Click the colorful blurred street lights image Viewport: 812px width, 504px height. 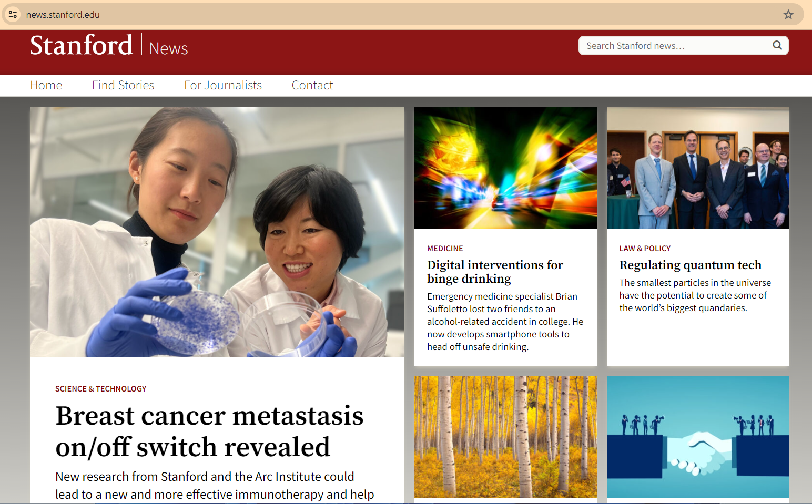click(505, 168)
